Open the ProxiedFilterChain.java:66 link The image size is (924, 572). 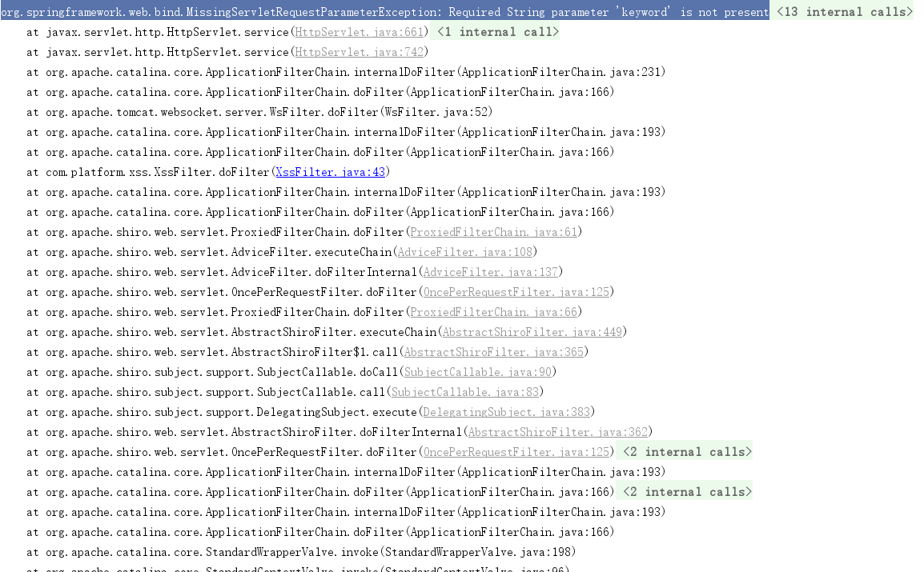(x=493, y=312)
